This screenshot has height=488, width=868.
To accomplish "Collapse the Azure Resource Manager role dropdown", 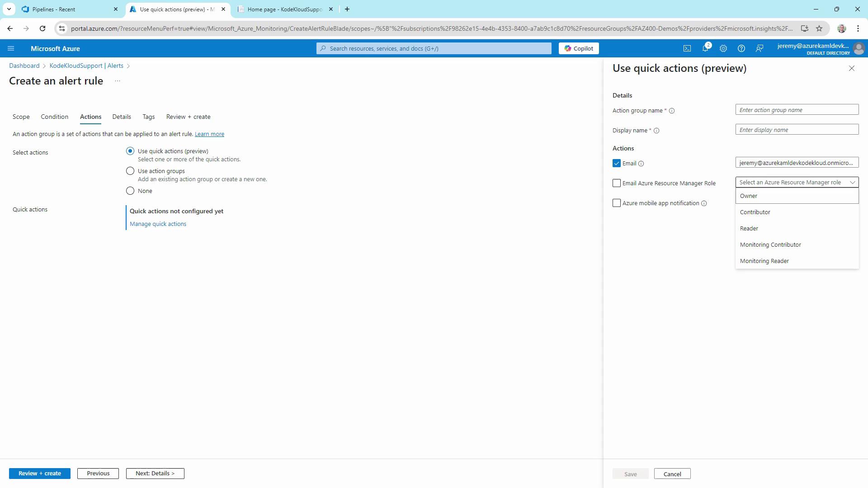I will click(x=852, y=183).
